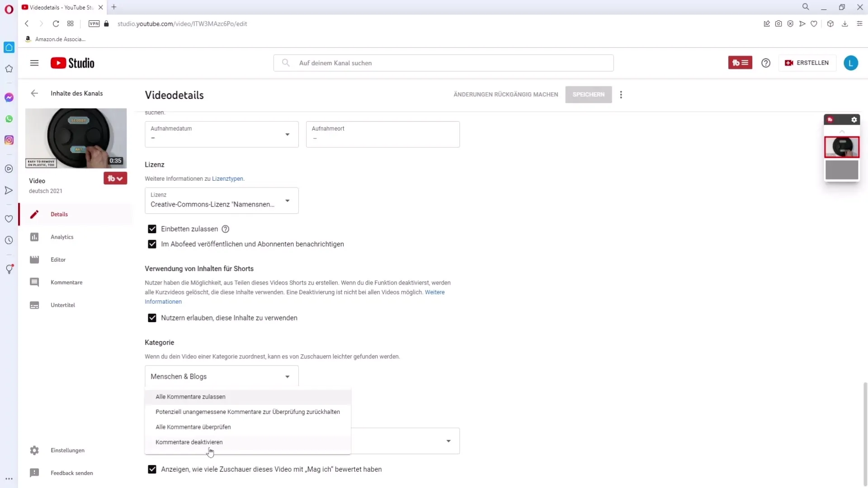Click the help icon in toolbar
This screenshot has height=488, width=868.
765,62
